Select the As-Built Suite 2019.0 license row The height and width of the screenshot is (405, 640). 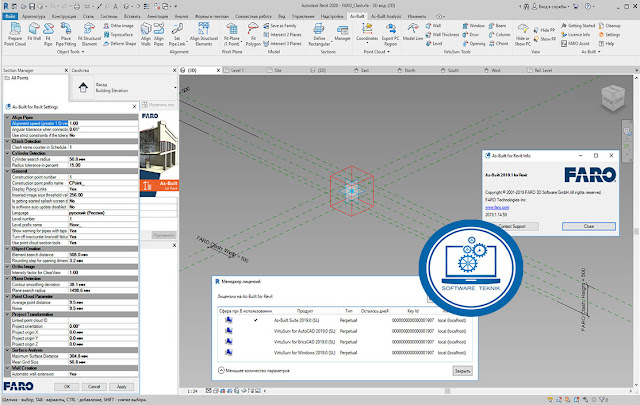point(344,320)
